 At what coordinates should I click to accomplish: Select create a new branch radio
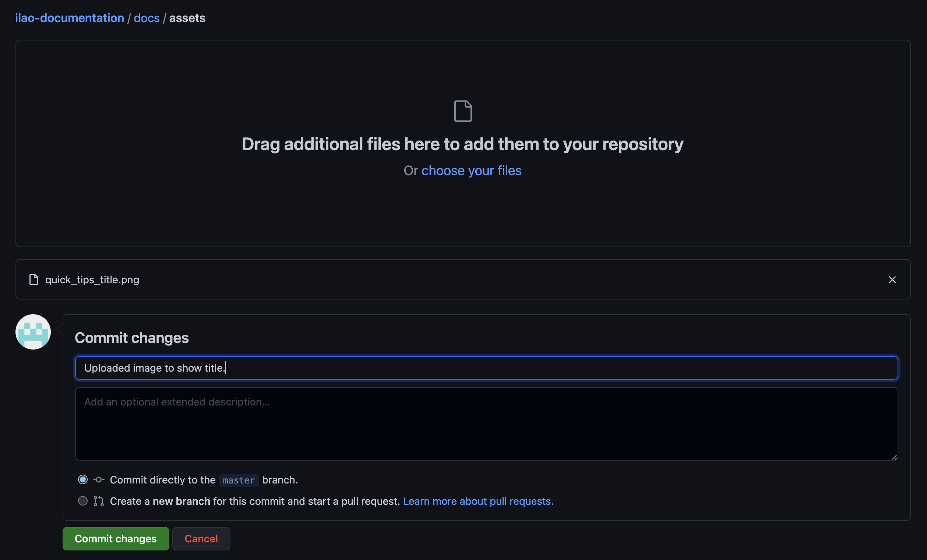tap(83, 500)
